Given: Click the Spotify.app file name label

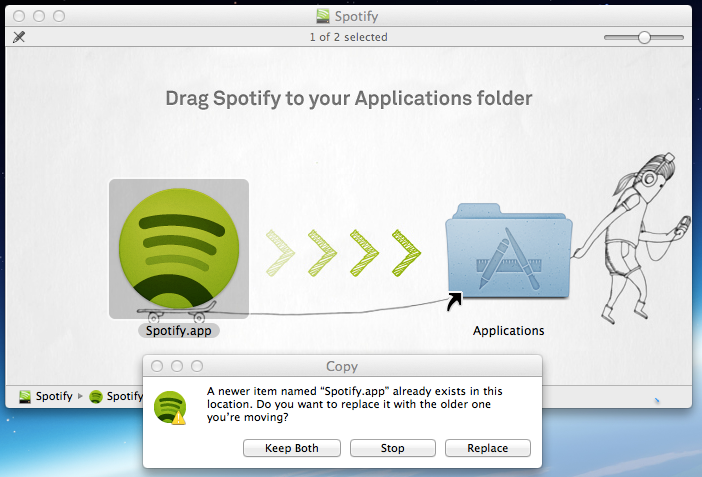Looking at the screenshot, I should coord(179,331).
